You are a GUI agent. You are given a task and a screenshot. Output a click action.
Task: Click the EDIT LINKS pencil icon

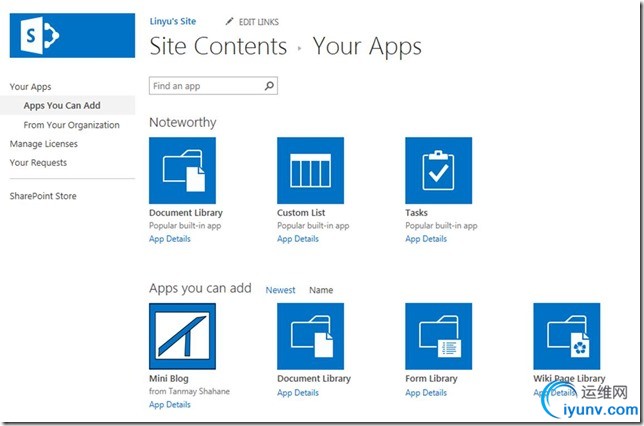pyautogui.click(x=229, y=21)
